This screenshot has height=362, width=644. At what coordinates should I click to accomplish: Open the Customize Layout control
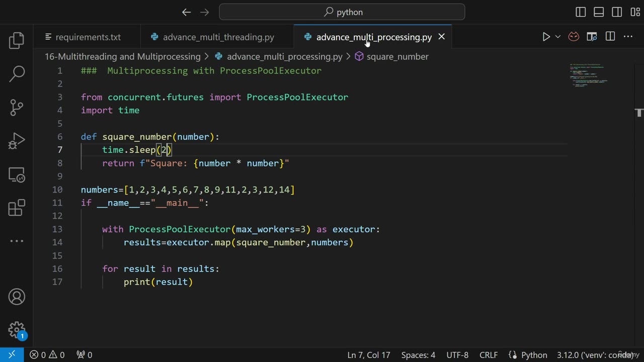click(635, 12)
